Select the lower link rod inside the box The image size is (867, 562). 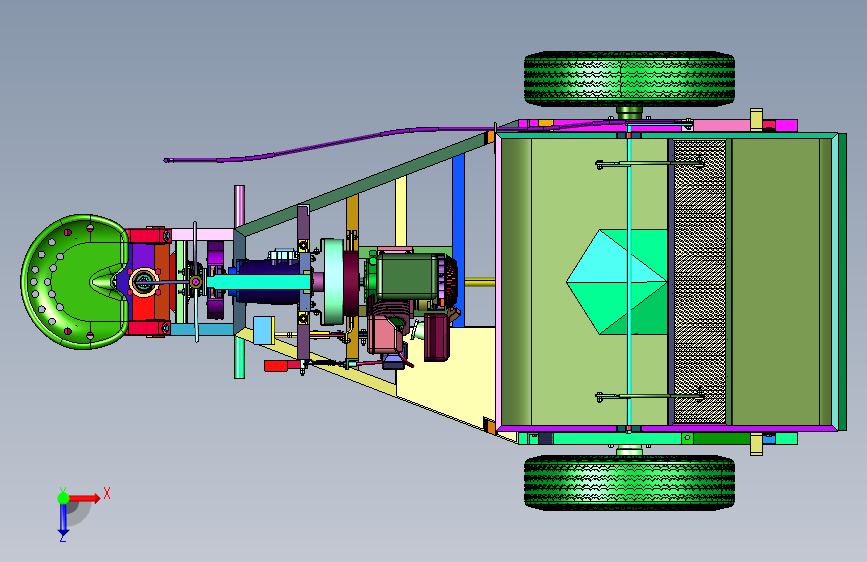pyautogui.click(x=650, y=396)
